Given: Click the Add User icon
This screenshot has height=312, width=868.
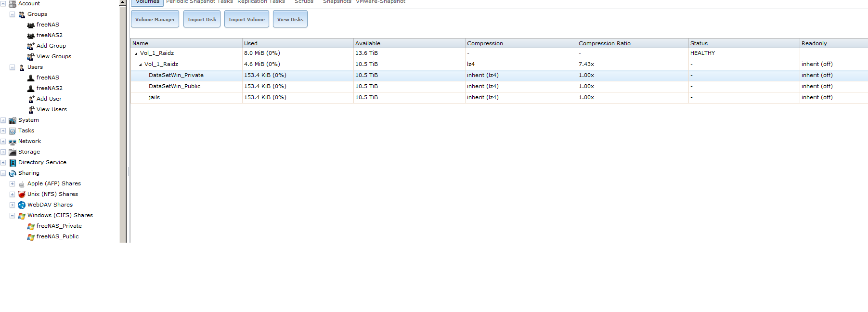Looking at the screenshot, I should 31,99.
